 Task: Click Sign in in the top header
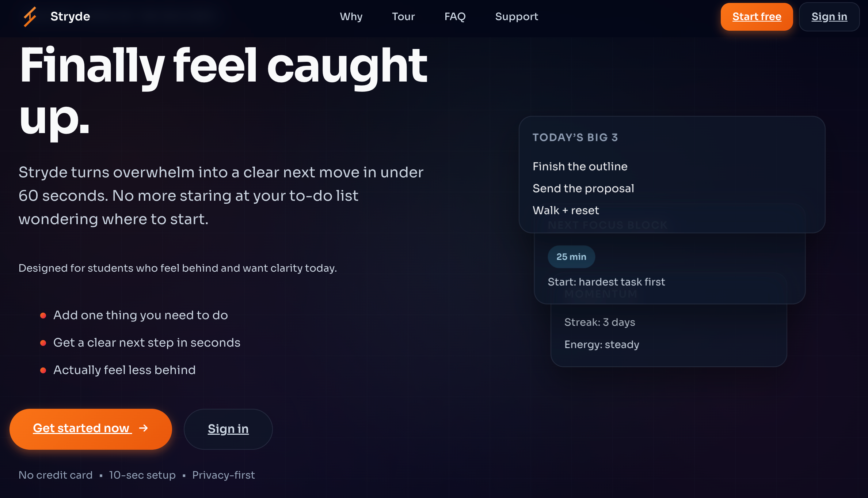(x=829, y=17)
